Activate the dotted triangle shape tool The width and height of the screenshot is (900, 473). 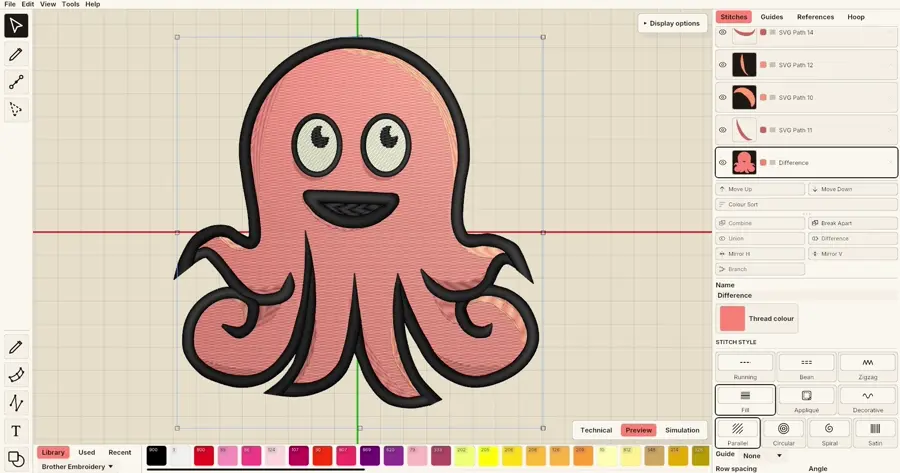(16, 109)
